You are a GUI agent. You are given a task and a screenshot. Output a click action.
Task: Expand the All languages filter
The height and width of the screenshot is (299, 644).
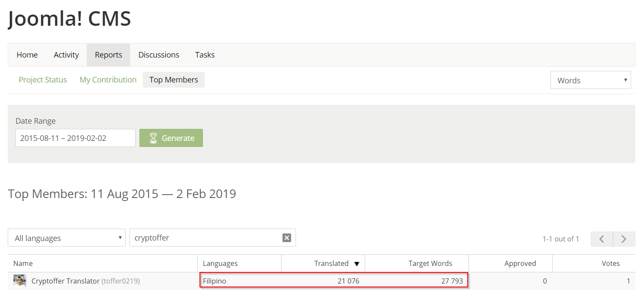[x=67, y=238]
